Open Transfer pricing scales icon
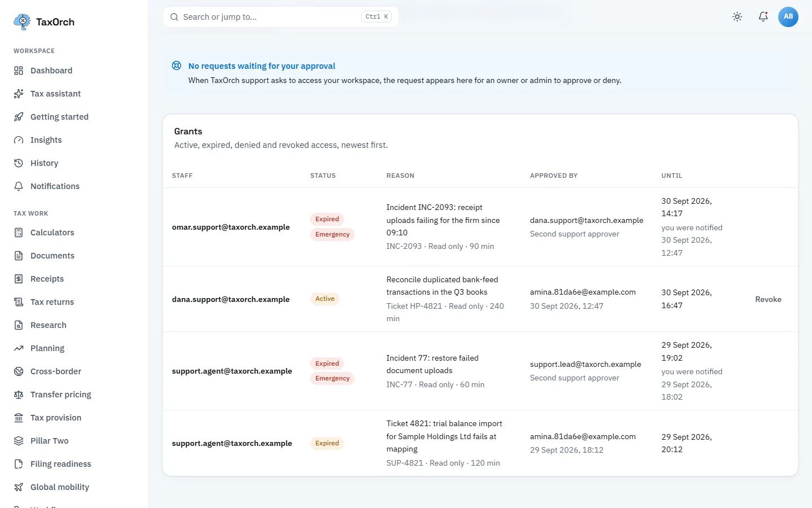812x508 pixels. [19, 395]
